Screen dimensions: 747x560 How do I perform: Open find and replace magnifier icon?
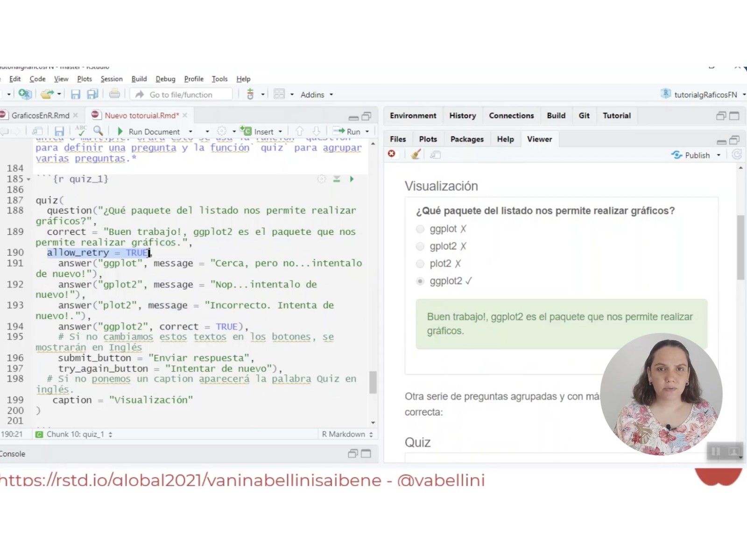click(x=98, y=131)
